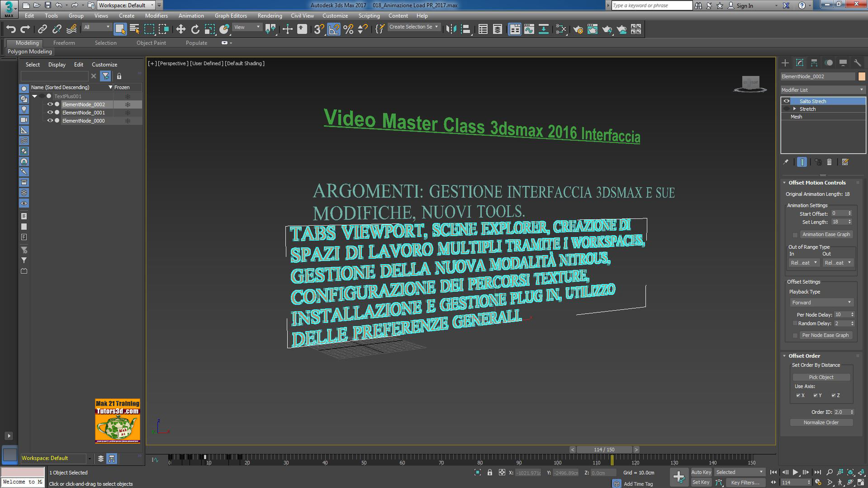Toggle visibility eye of ElementNode_0001

tap(50, 113)
